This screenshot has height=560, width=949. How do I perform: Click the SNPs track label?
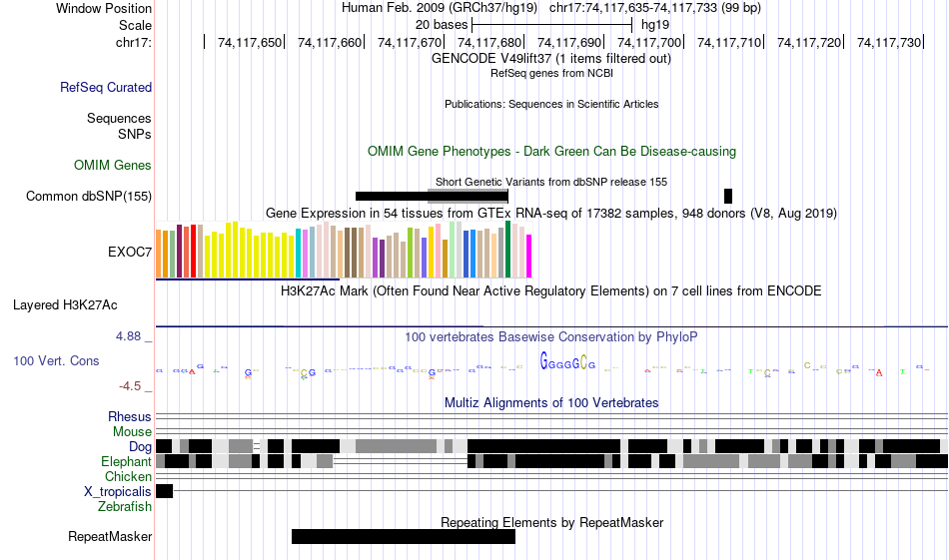pyautogui.click(x=135, y=134)
